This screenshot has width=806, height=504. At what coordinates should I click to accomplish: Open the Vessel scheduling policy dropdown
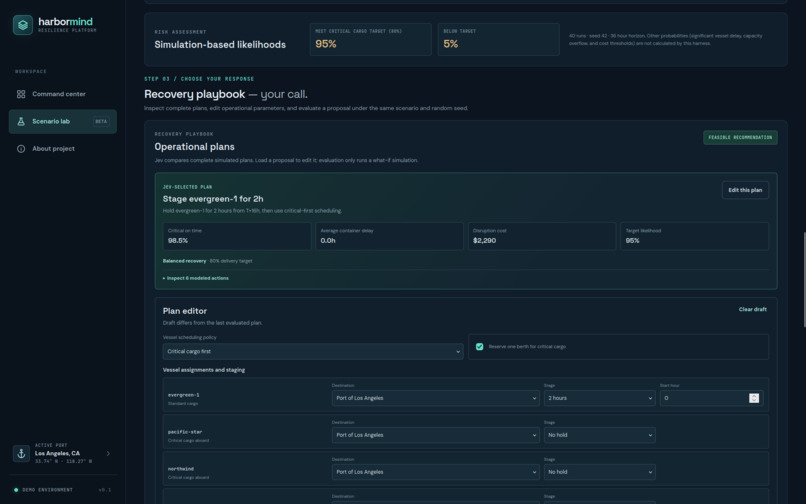313,352
